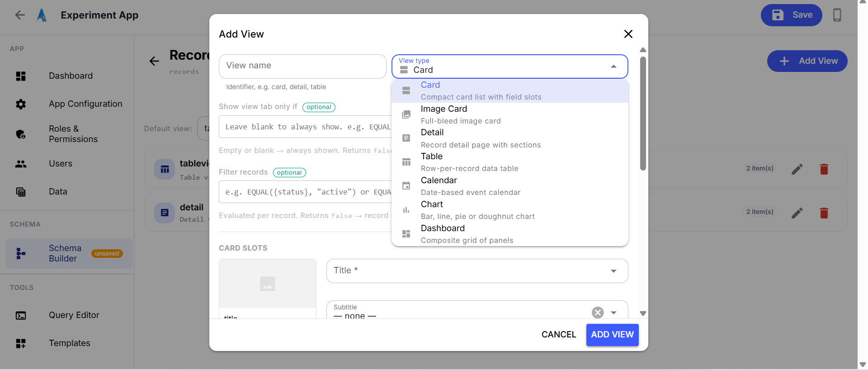Viewport: 868px width, 370px height.
Task: Select Card view type option
Action: (510, 91)
